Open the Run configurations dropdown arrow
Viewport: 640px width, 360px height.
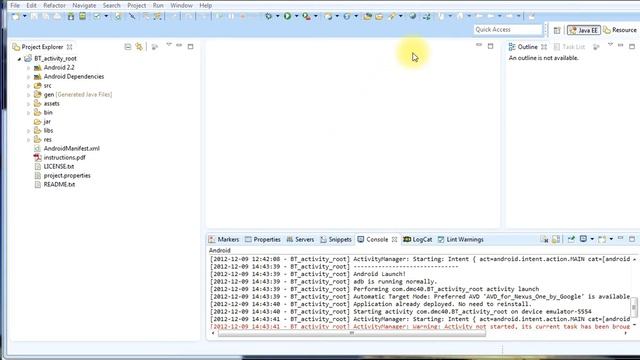[296, 16]
